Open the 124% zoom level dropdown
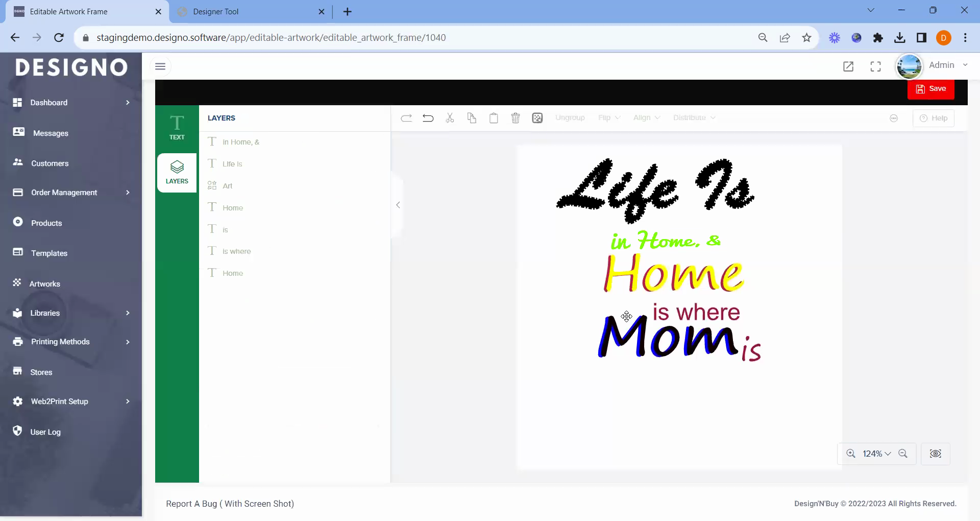 876,454
